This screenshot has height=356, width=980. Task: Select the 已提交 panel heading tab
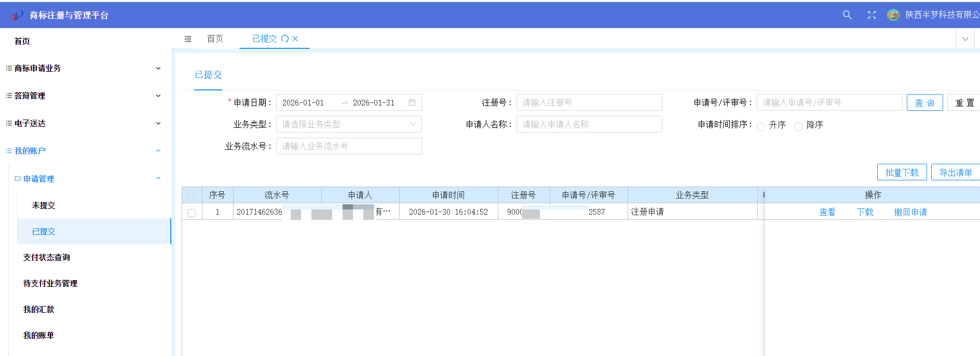point(208,75)
